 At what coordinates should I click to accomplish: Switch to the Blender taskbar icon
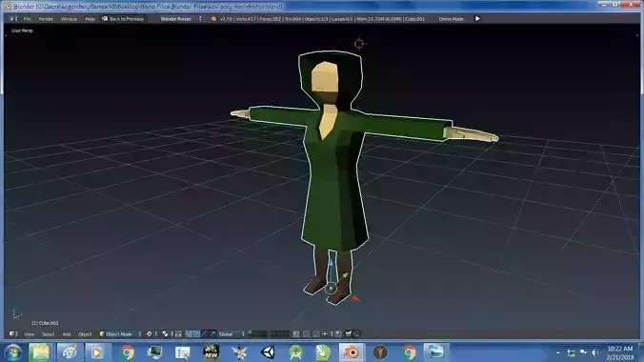click(x=352, y=352)
